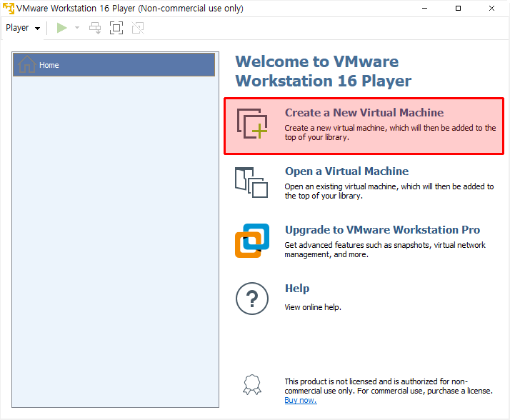Click the house icon next to Home
The width and height of the screenshot is (510, 420).
(x=27, y=64)
